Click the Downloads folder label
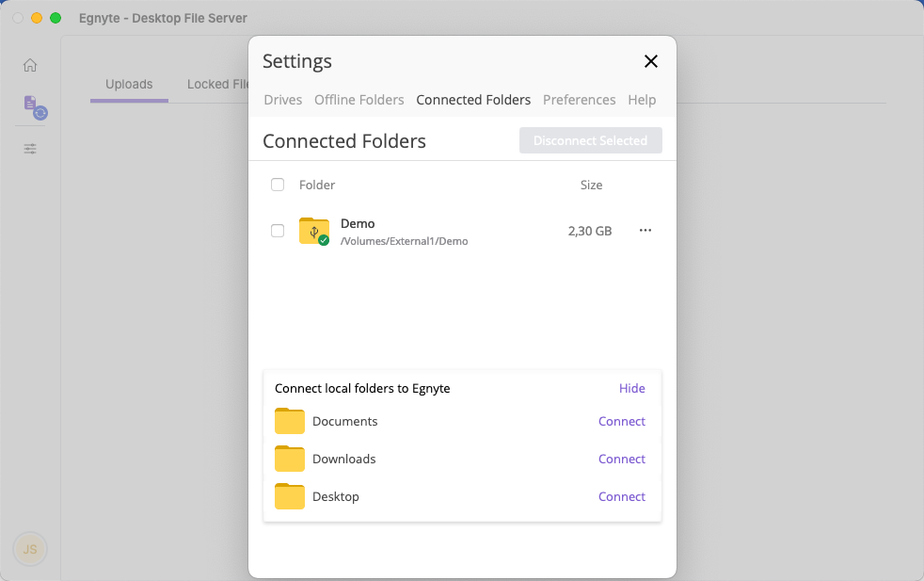Image resolution: width=924 pixels, height=581 pixels. [x=344, y=459]
